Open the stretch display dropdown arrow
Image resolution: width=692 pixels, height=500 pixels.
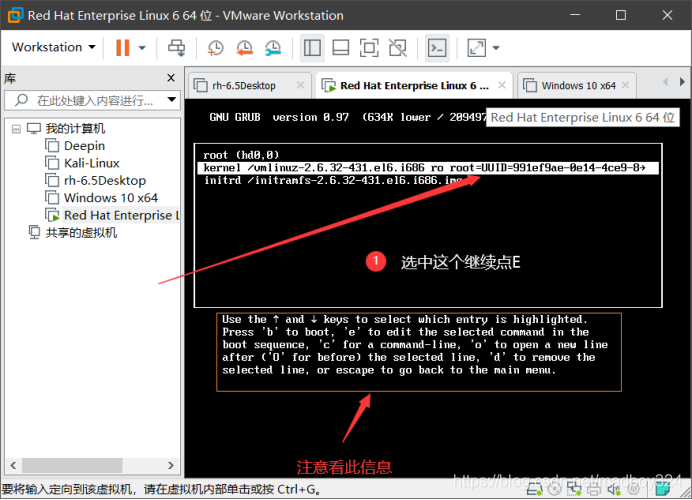(496, 48)
